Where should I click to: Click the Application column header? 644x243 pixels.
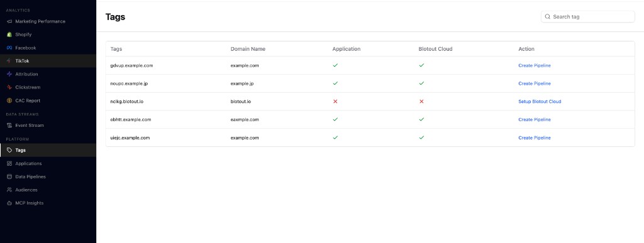click(347, 49)
